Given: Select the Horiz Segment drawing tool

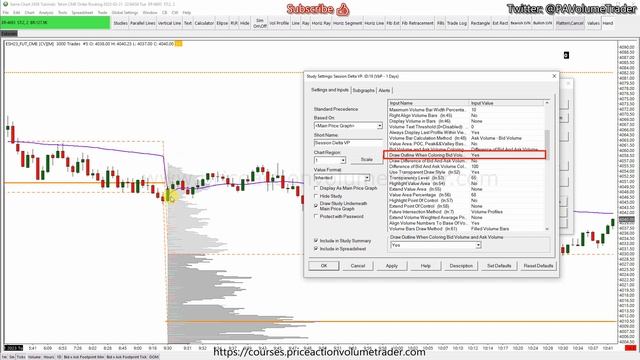Looking at the screenshot, I should 347,23.
